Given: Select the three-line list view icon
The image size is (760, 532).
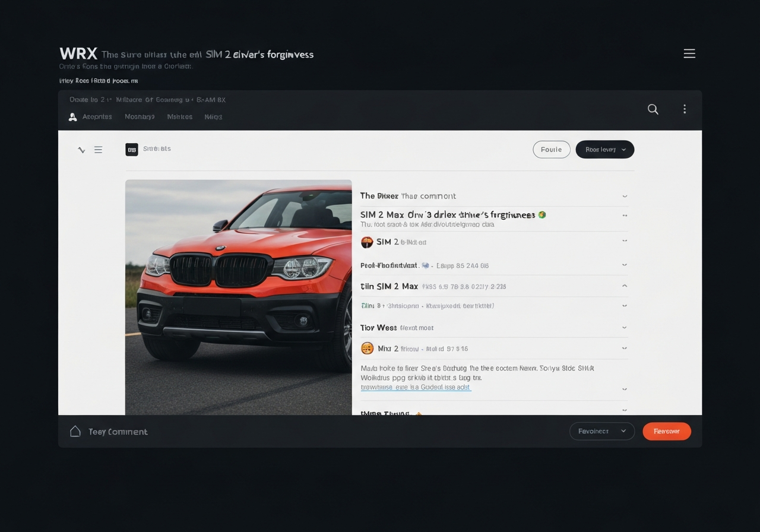Looking at the screenshot, I should (99, 150).
